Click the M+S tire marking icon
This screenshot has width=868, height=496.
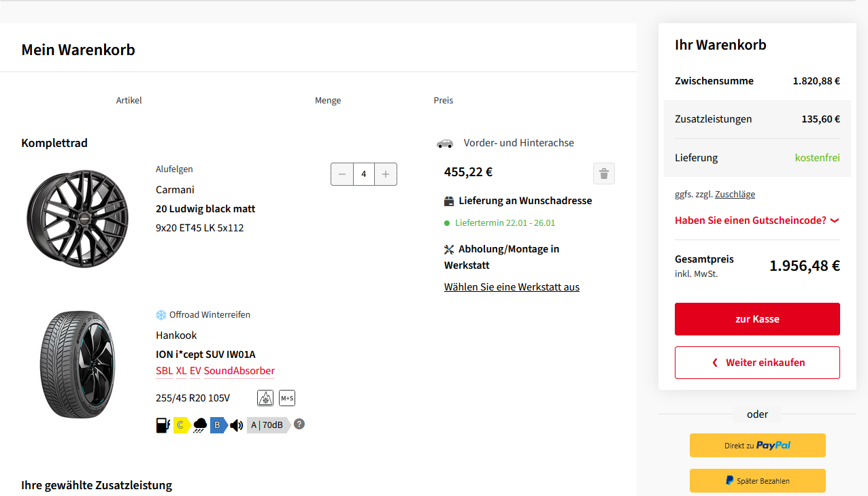click(x=287, y=398)
